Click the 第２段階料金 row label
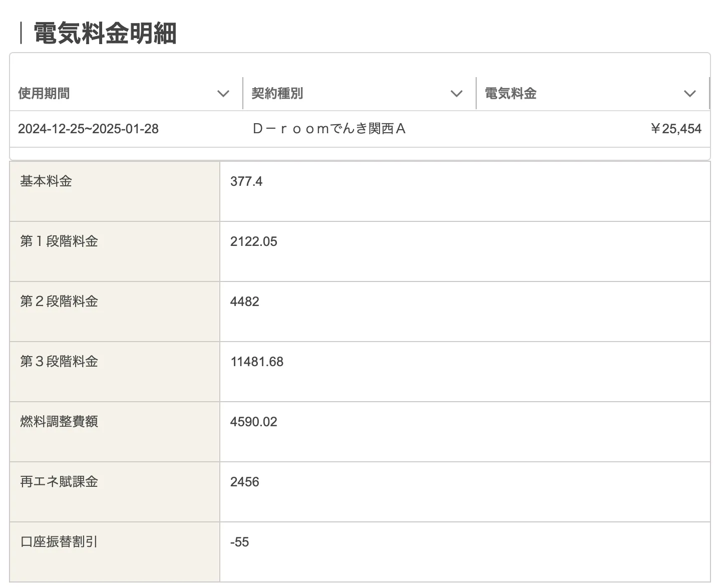The width and height of the screenshot is (713, 588). pos(59,302)
